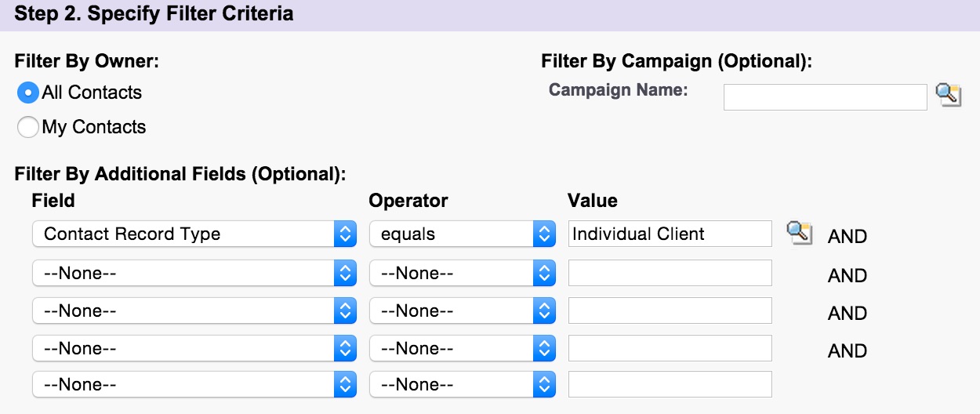The image size is (980, 414).
Task: Select the All Contacts radio button
Action: [28, 93]
